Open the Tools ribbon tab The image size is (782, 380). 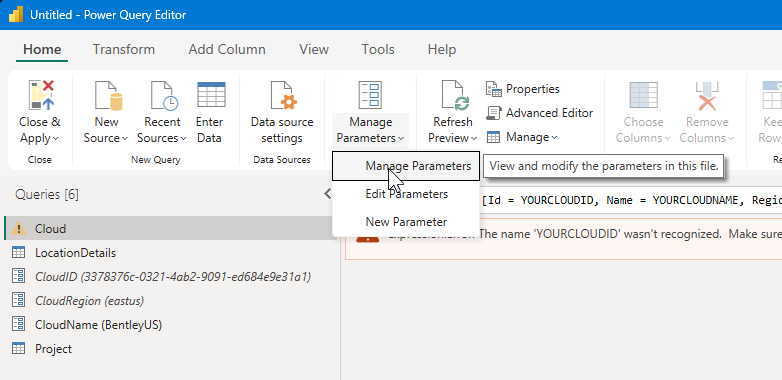tap(378, 49)
